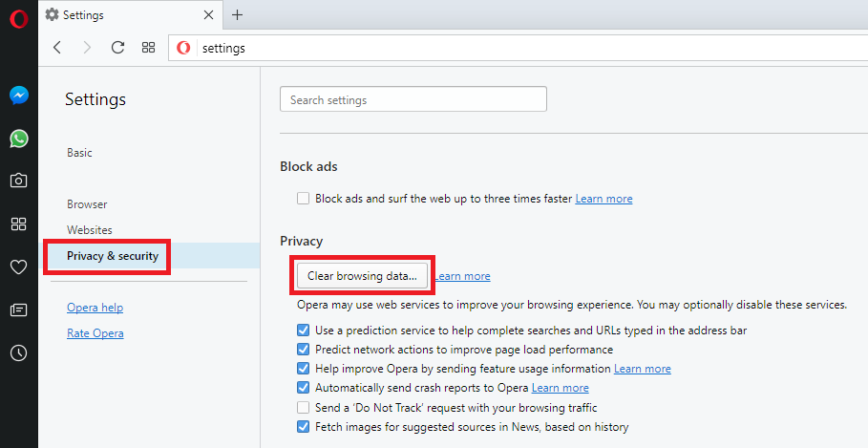868x448 pixels.
Task: Open History clock icon in sidebar
Action: [x=18, y=352]
